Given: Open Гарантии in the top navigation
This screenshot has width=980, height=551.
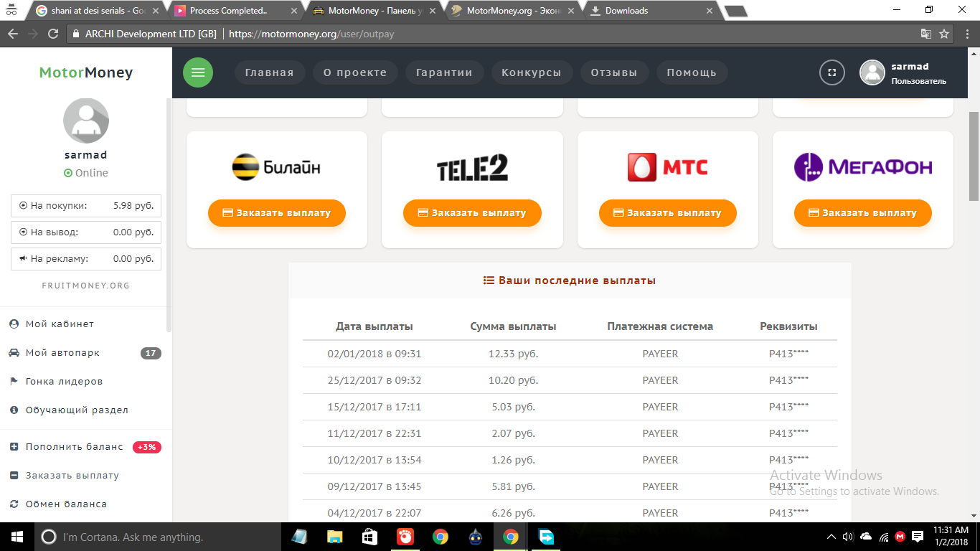Looking at the screenshot, I should click(445, 72).
